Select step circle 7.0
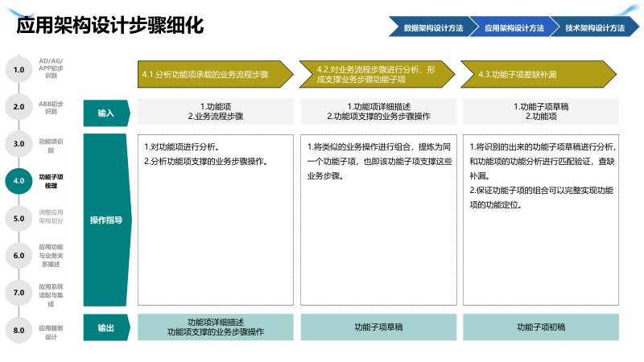 point(19,293)
